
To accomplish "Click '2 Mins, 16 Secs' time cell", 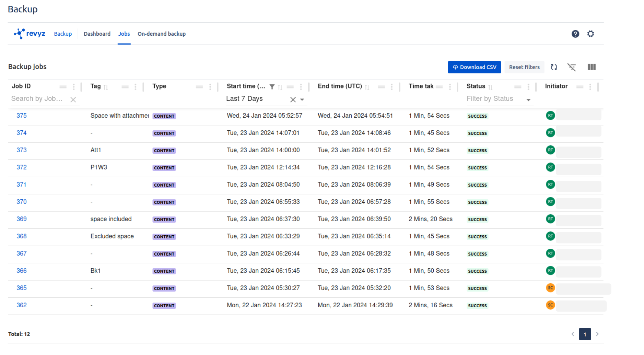I will click(x=430, y=305).
